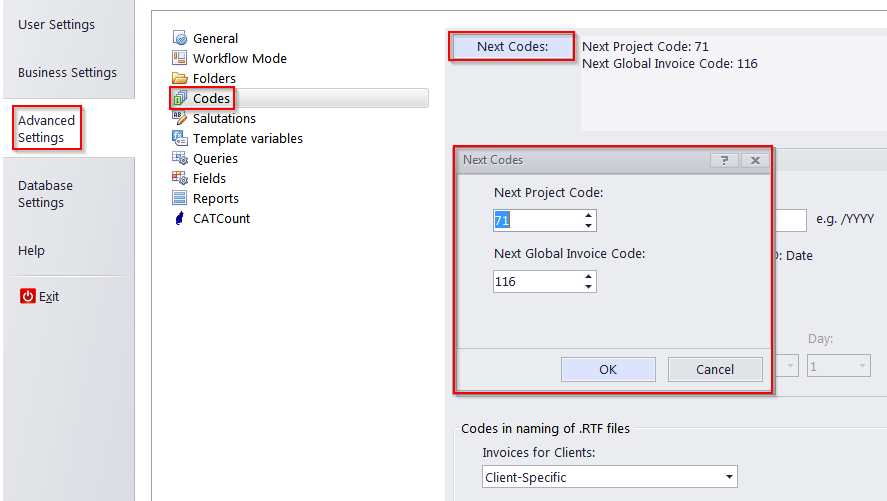Select the Fields settings icon

tap(180, 178)
